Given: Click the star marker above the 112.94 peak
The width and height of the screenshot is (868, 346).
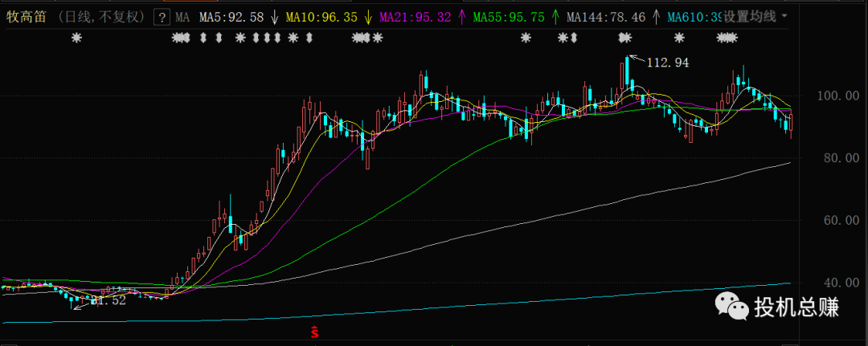Looking at the screenshot, I should tap(624, 38).
